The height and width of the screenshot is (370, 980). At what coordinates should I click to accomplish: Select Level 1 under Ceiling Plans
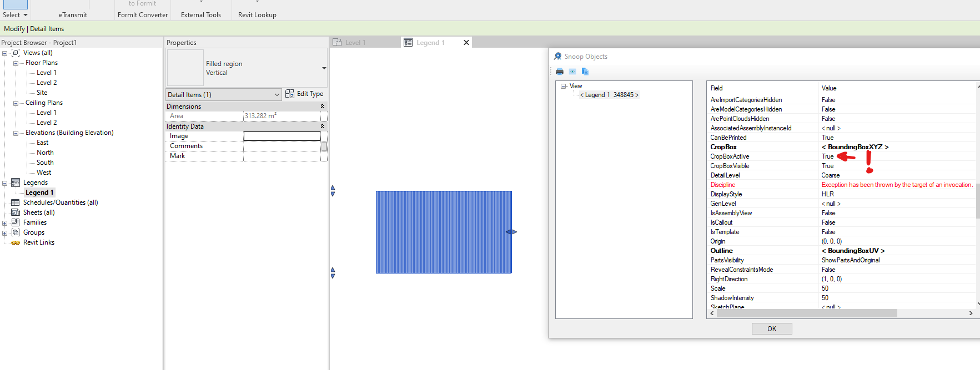tap(47, 113)
